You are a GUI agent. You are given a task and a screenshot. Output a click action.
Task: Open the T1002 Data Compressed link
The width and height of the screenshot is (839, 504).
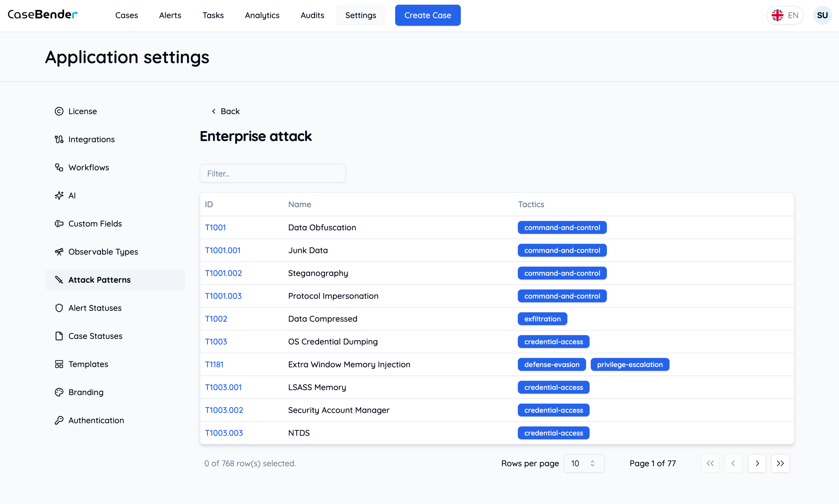coord(216,319)
